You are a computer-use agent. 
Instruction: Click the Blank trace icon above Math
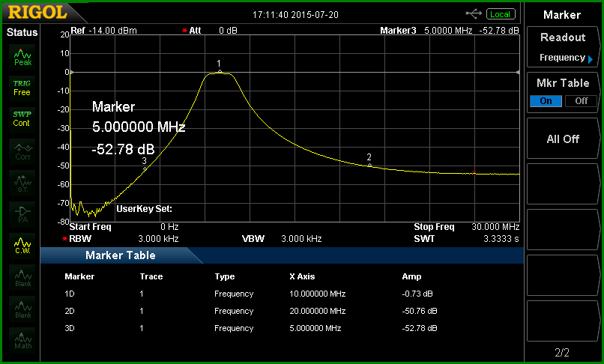pos(22,309)
